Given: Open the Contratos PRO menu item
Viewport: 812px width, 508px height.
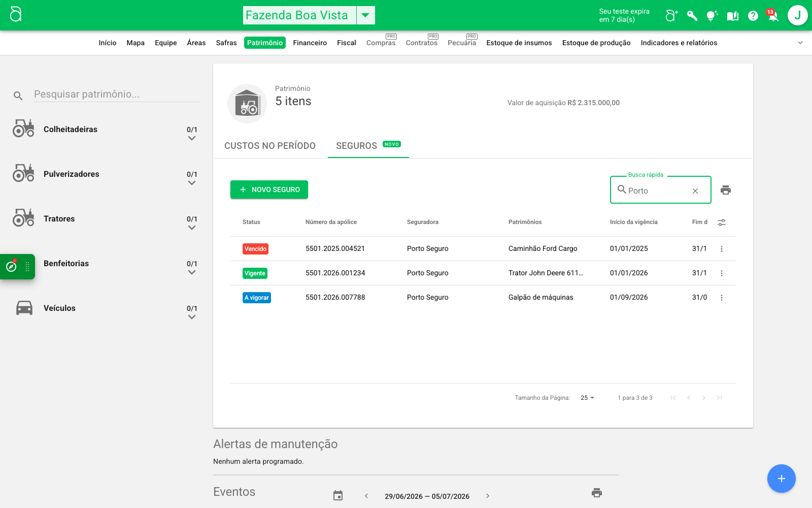Looking at the screenshot, I should 422,43.
